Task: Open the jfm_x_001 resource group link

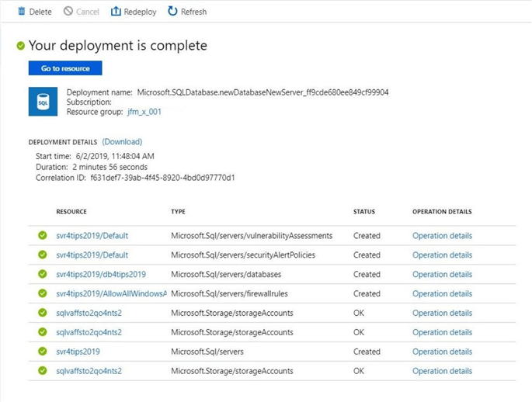Action: click(x=144, y=112)
